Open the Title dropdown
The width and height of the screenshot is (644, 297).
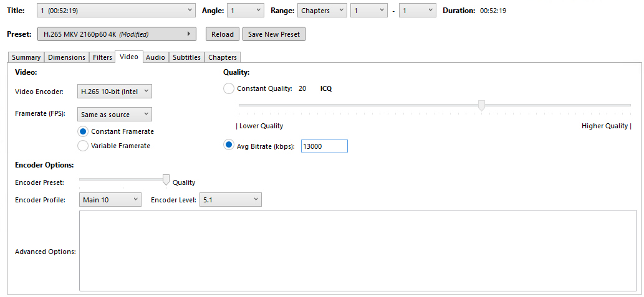(x=117, y=11)
